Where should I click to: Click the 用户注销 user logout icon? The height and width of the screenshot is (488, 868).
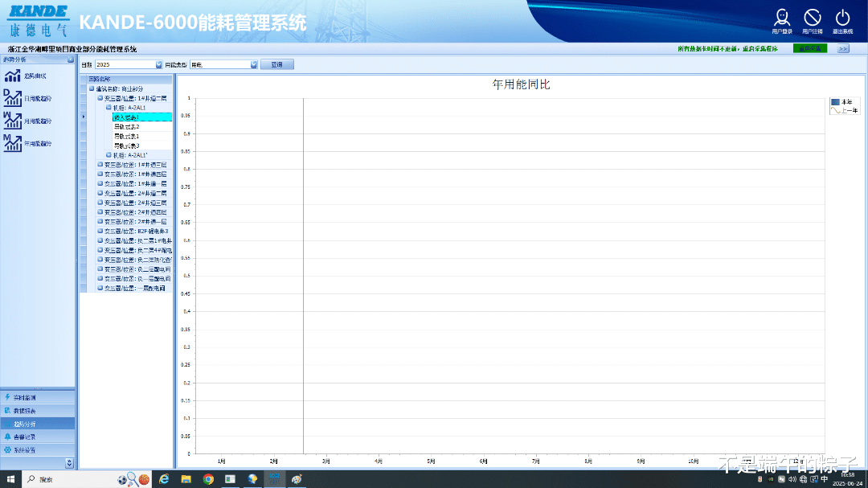tap(812, 21)
